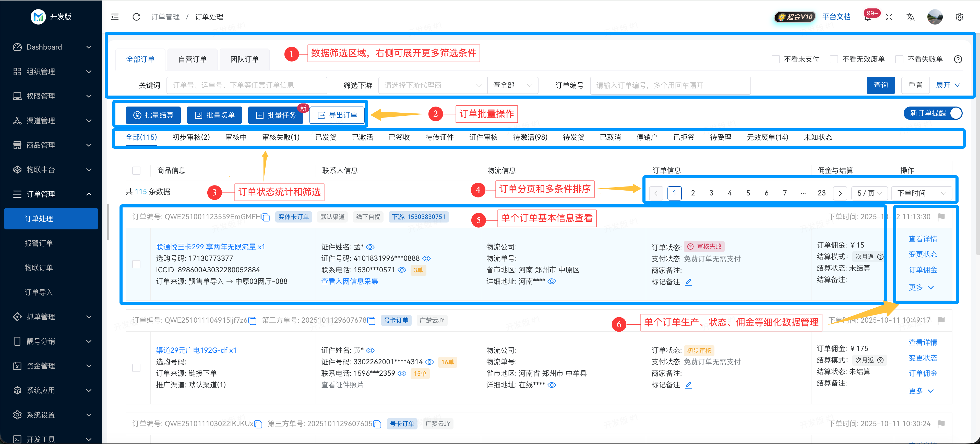Select the first order's row checkbox
Screen dimensions: 980x444
click(136, 264)
